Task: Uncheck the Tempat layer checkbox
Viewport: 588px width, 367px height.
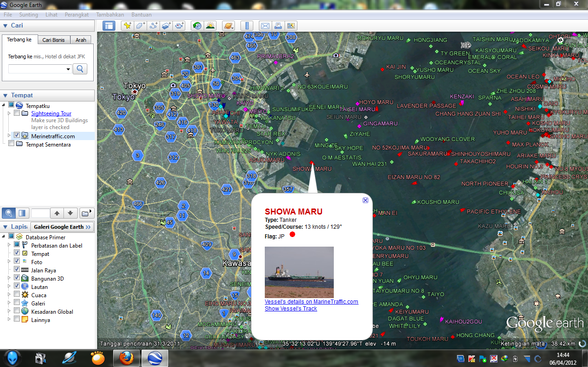Action: click(x=17, y=253)
